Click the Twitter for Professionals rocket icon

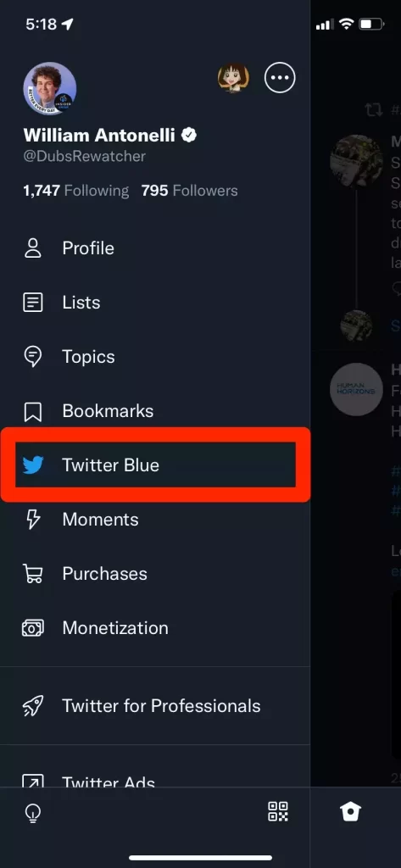click(33, 706)
